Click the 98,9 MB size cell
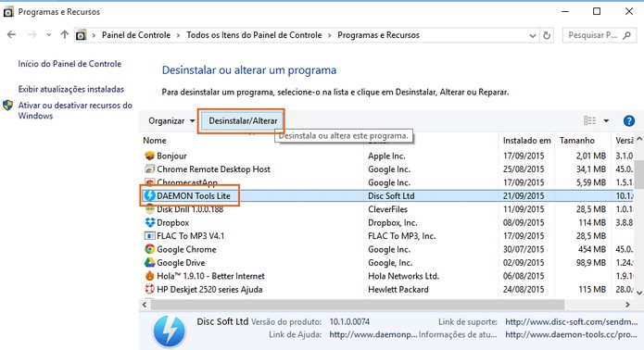 click(591, 263)
